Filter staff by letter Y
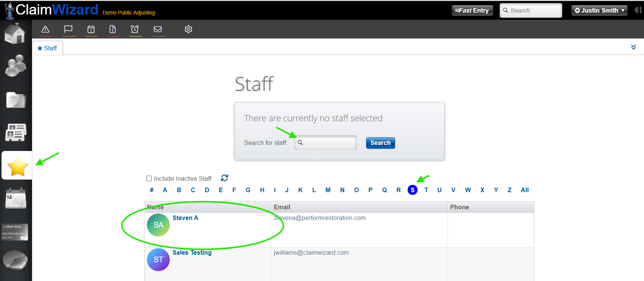 (x=496, y=190)
